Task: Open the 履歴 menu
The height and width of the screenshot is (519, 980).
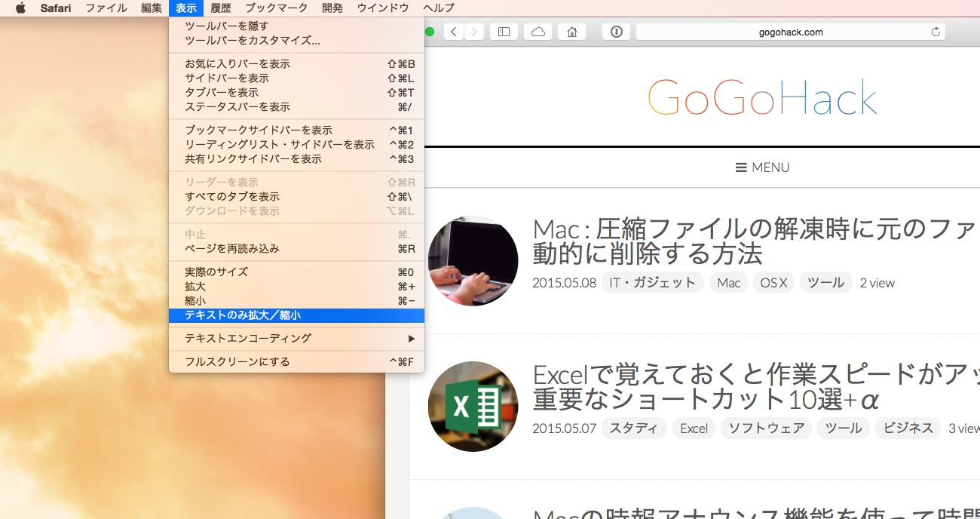Action: coord(221,8)
